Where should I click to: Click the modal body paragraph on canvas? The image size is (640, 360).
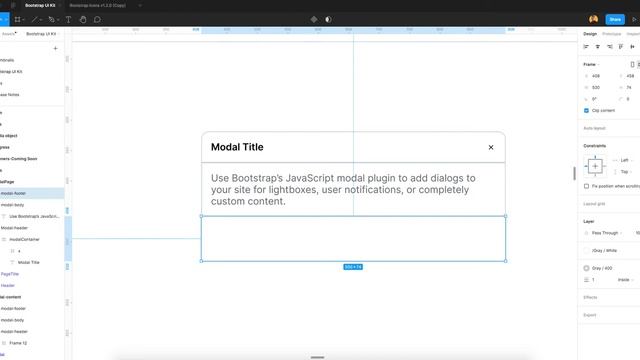pyautogui.click(x=343, y=190)
